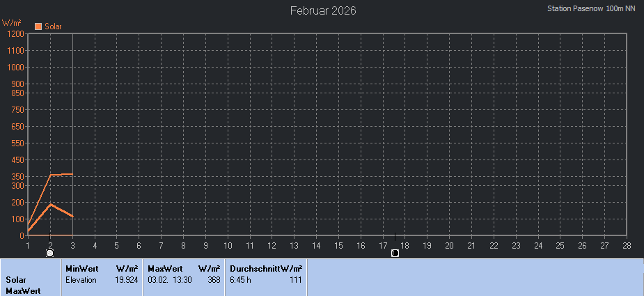Click the orange Solar legend square
Viewport: 644px width, 296px height.
[x=38, y=26]
